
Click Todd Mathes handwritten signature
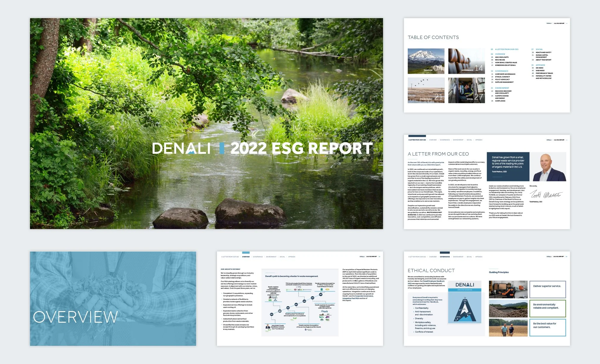tap(545, 195)
